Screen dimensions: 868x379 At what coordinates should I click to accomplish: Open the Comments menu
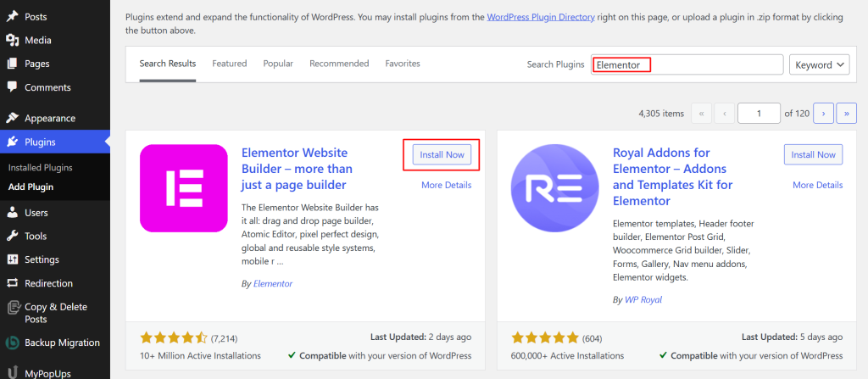click(55, 87)
